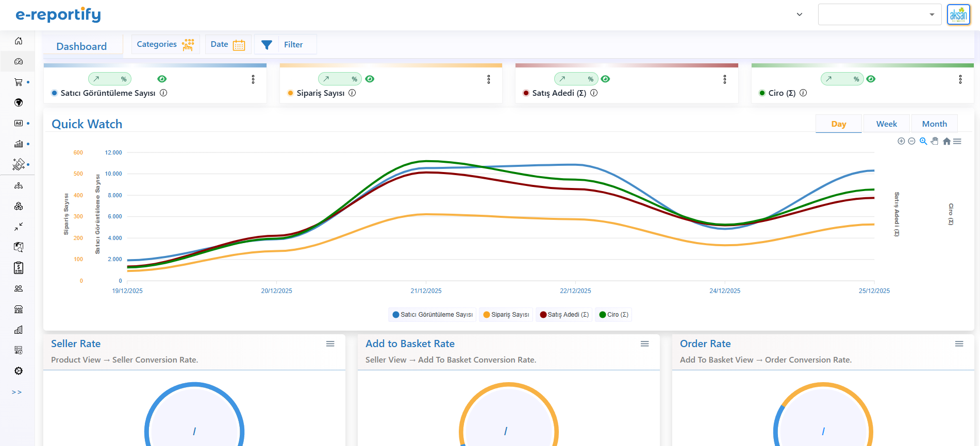Open the Seller Rate hamburger menu

(x=330, y=344)
